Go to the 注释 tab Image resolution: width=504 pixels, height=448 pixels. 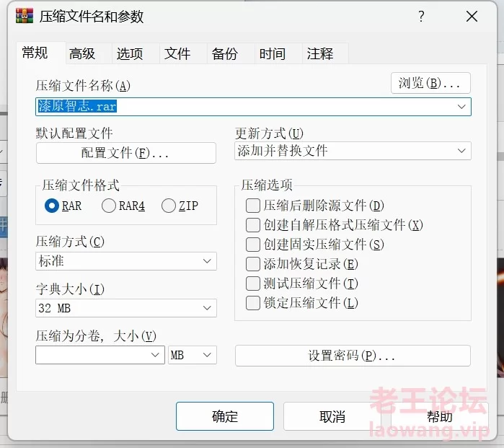pos(319,53)
